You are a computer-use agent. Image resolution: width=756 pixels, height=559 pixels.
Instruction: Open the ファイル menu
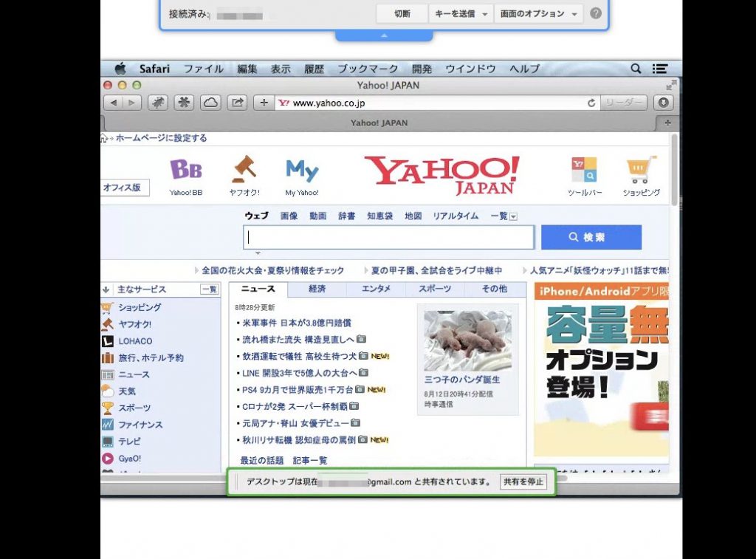click(x=204, y=69)
